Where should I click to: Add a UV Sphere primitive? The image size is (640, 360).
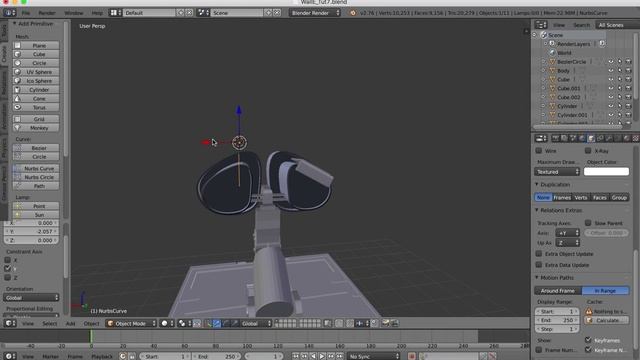36,72
